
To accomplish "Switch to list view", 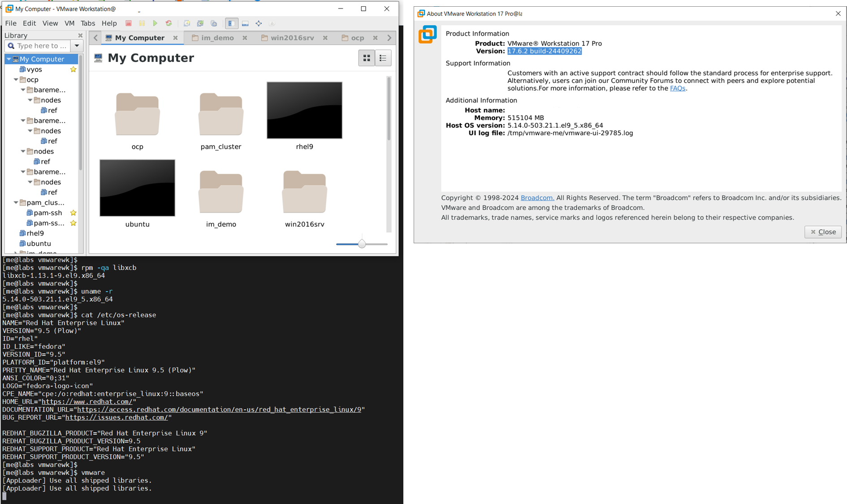I will (383, 58).
